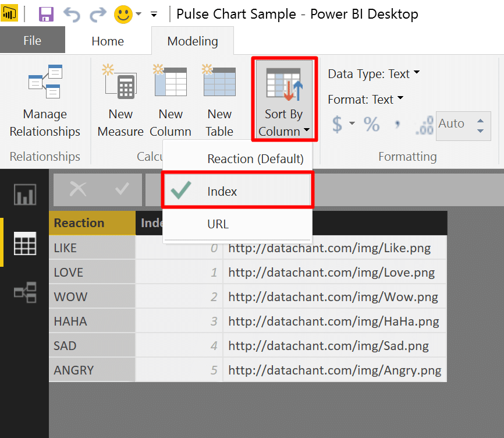Screen dimensions: 504x438
Task: Click index value 4 in SAD row
Action: pos(179,346)
